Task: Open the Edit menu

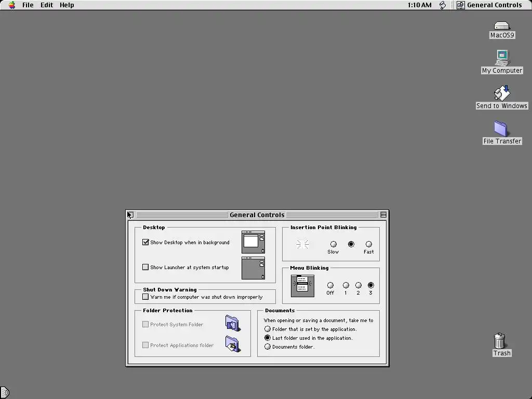Action: [46, 5]
